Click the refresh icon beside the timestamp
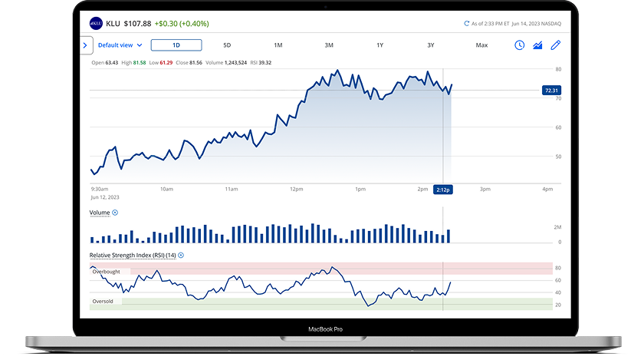644x363 pixels. click(x=467, y=24)
